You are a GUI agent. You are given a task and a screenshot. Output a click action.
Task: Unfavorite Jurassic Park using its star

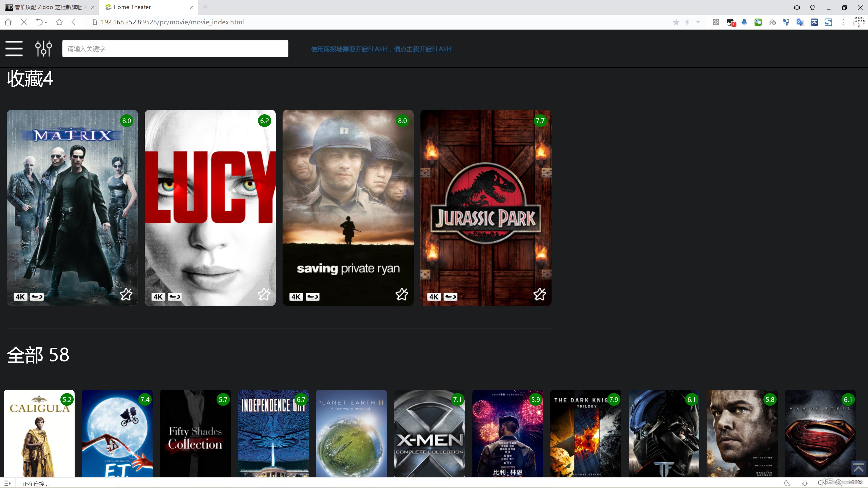pos(540,294)
